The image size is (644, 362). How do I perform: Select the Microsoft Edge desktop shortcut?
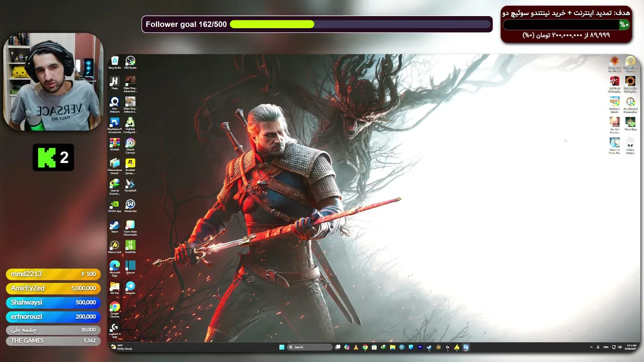coord(115,269)
